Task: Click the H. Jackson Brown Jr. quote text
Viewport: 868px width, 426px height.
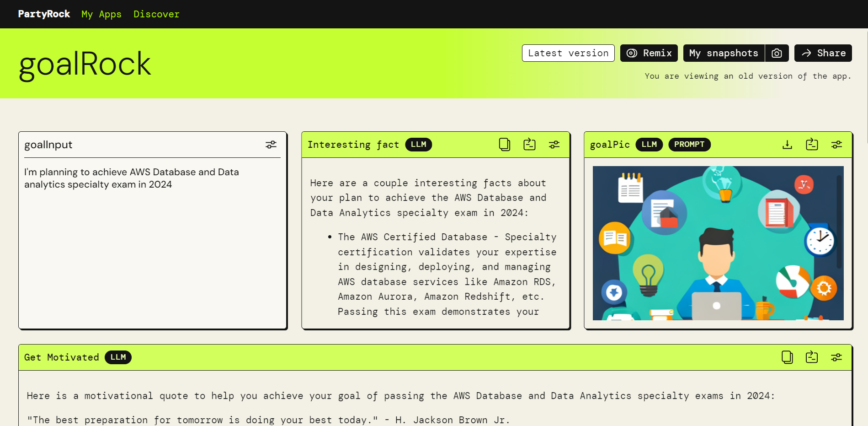Action: (x=268, y=420)
